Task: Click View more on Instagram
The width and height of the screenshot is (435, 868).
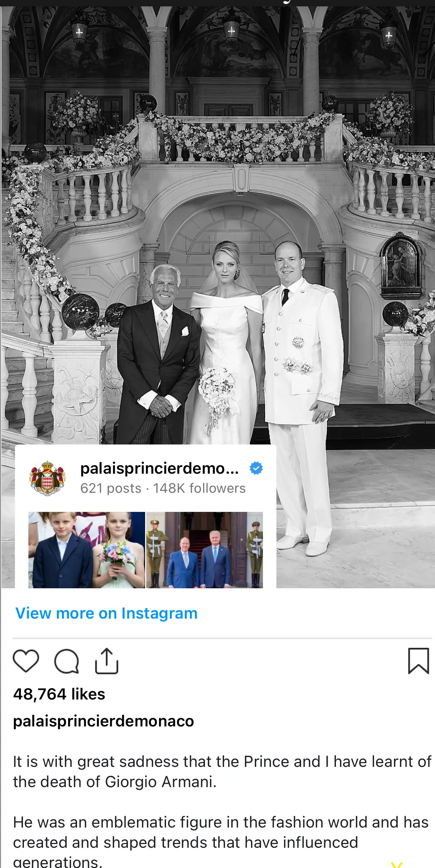Action: coord(106,613)
